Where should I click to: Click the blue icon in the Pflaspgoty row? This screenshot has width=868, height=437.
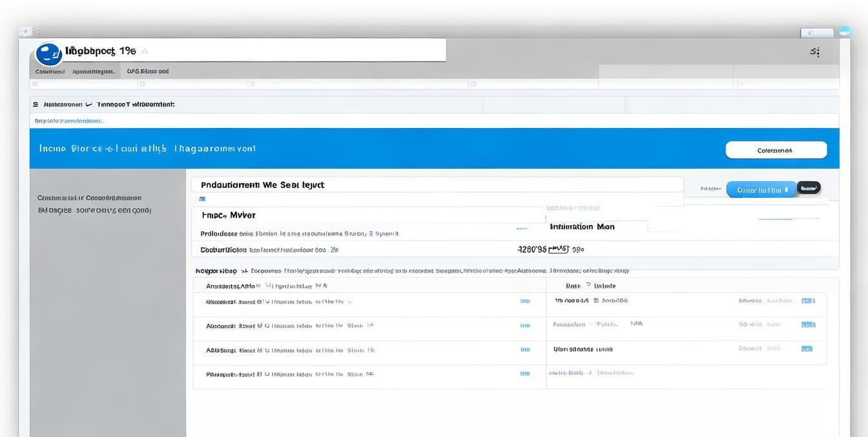click(x=524, y=374)
